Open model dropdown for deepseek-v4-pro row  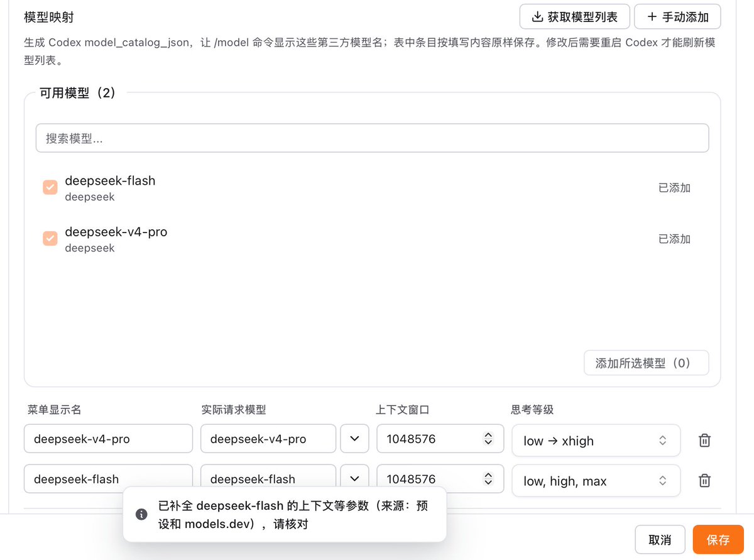(354, 439)
